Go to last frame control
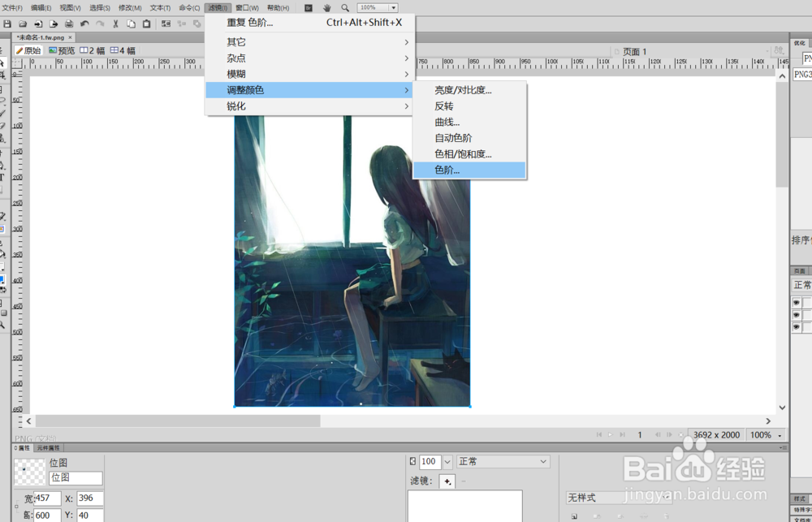This screenshot has width=812, height=522. click(x=623, y=435)
